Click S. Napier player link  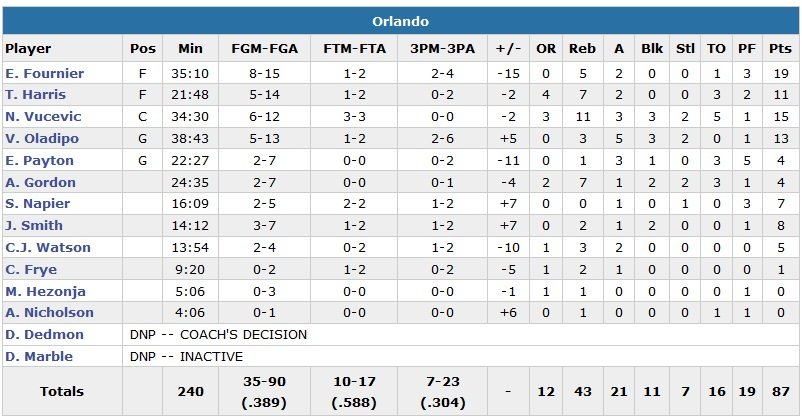click(37, 204)
